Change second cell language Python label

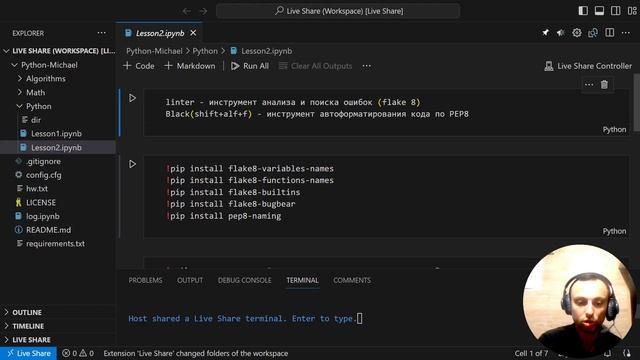[614, 231]
